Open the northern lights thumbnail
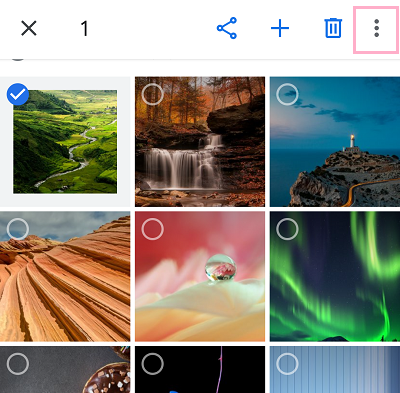This screenshot has height=393, width=400. [335, 276]
